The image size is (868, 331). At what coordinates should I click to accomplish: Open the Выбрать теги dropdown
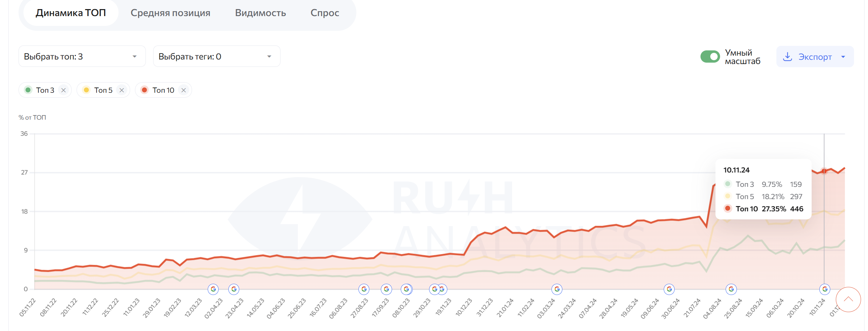(x=216, y=56)
